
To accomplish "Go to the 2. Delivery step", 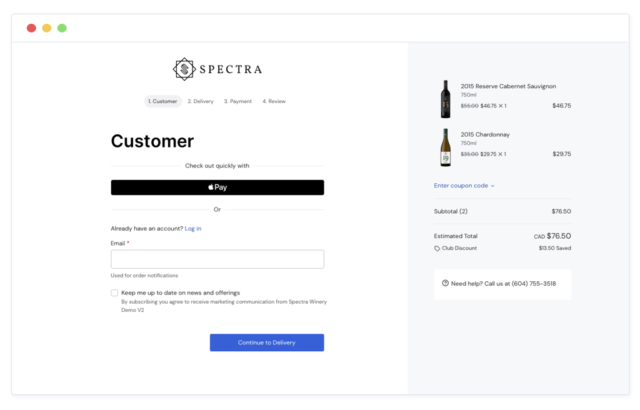I will (x=200, y=101).
